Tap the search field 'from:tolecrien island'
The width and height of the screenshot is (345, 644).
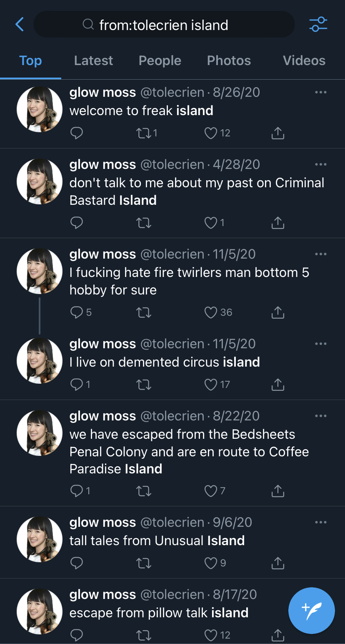click(x=164, y=25)
